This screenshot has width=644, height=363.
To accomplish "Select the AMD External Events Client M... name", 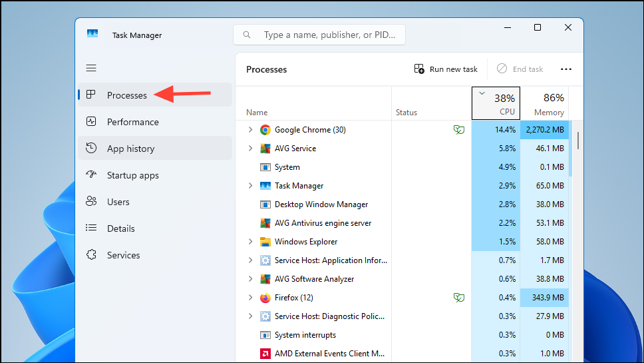I will click(329, 354).
